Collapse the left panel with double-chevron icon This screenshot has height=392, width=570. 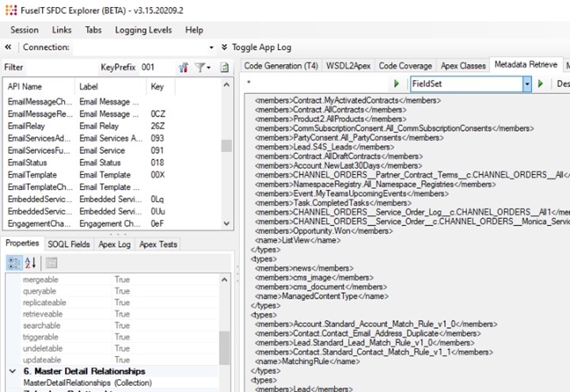(8, 47)
